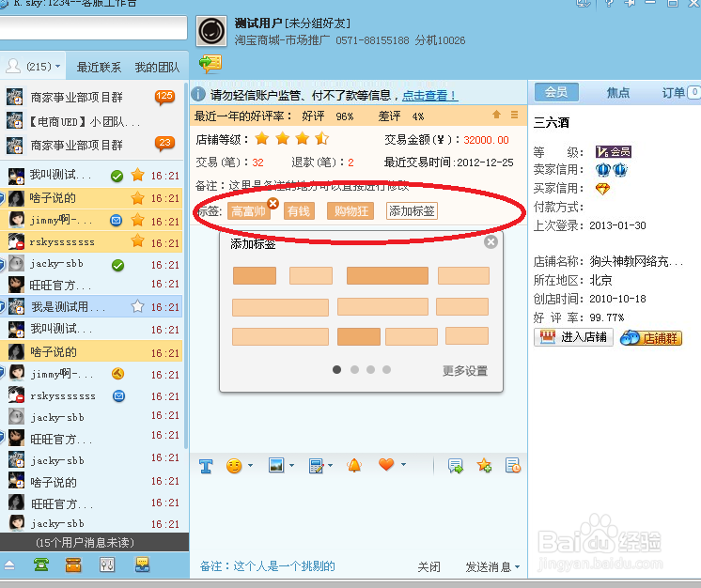Screen dimensions: 701x588
Task: Go to the first page dot in the tag popup
Action: (336, 369)
